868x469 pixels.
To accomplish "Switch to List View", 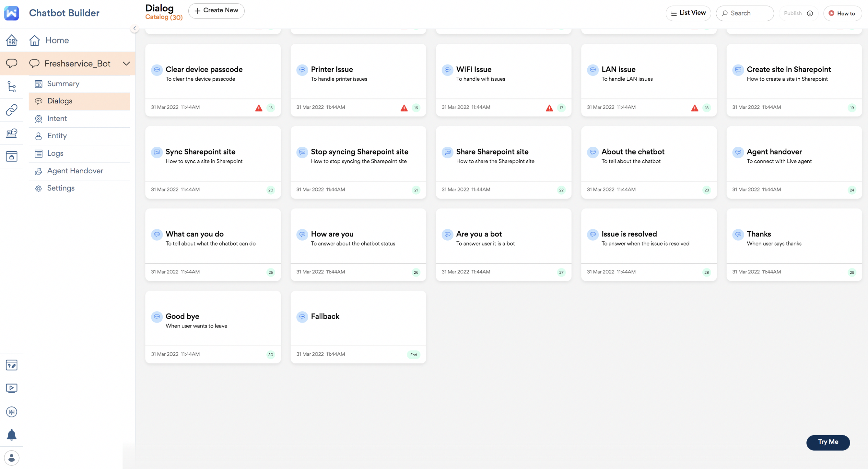I will [x=688, y=13].
